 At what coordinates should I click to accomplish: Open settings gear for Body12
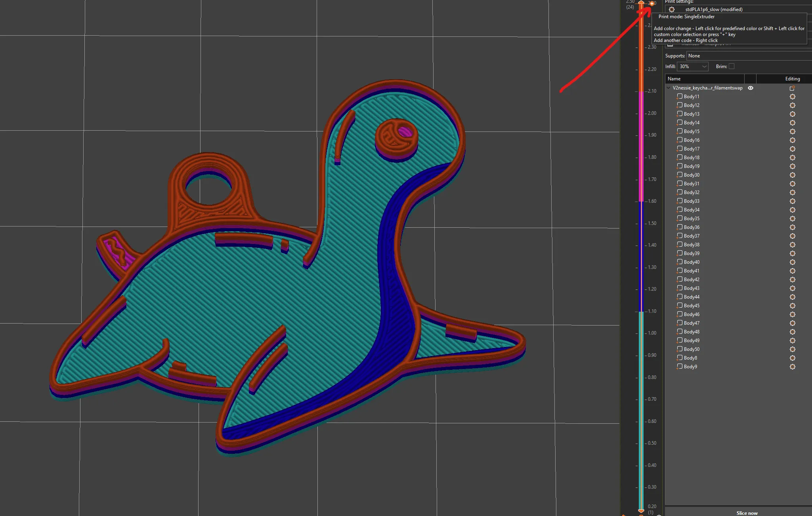793,105
